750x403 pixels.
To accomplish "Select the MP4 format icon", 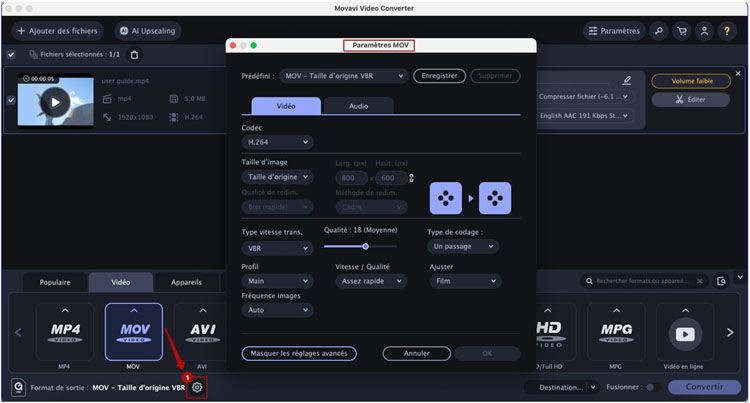I will coord(65,332).
